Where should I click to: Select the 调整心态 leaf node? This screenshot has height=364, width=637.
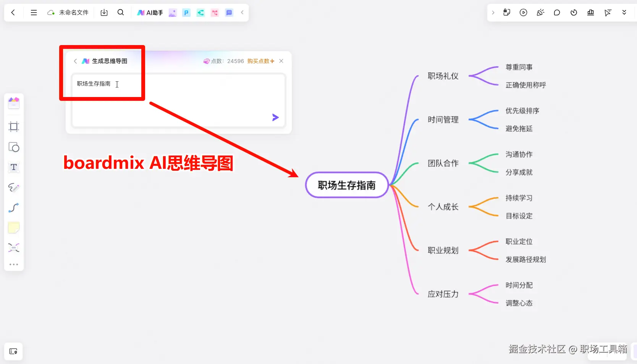tap(519, 303)
